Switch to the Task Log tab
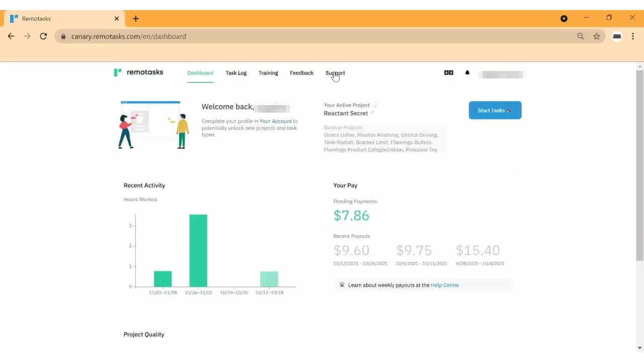 click(x=236, y=72)
